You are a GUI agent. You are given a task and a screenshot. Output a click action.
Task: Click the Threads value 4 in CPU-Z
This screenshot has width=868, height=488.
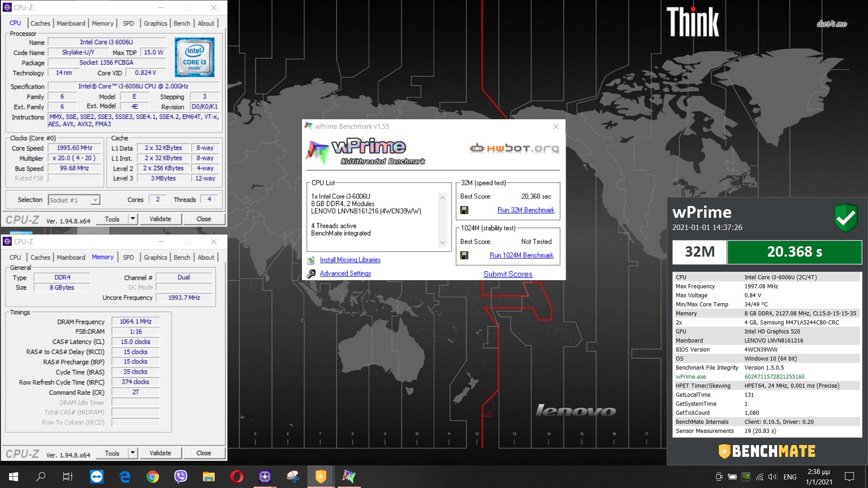[209, 199]
